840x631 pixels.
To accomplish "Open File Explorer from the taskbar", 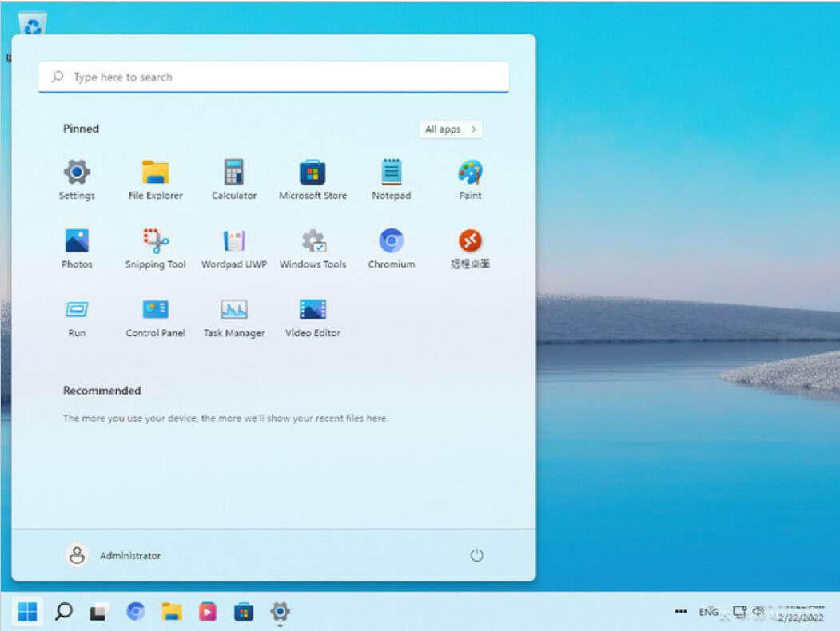I will 172,611.
